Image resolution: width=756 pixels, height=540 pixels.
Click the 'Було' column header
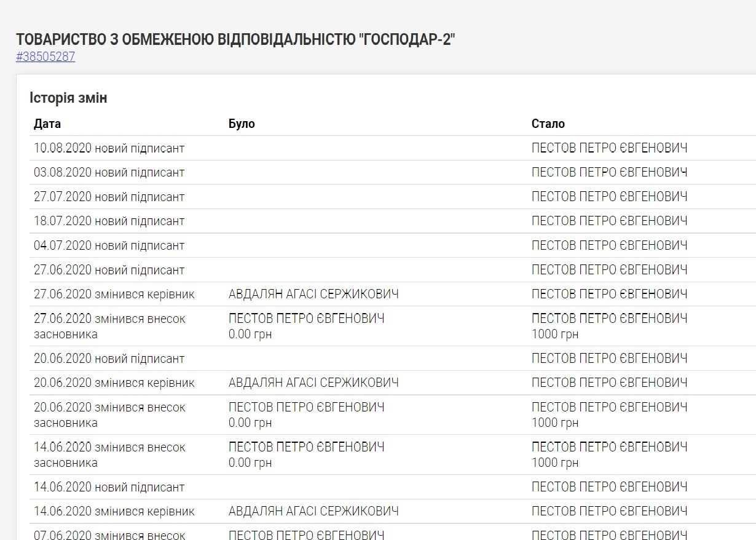point(242,124)
